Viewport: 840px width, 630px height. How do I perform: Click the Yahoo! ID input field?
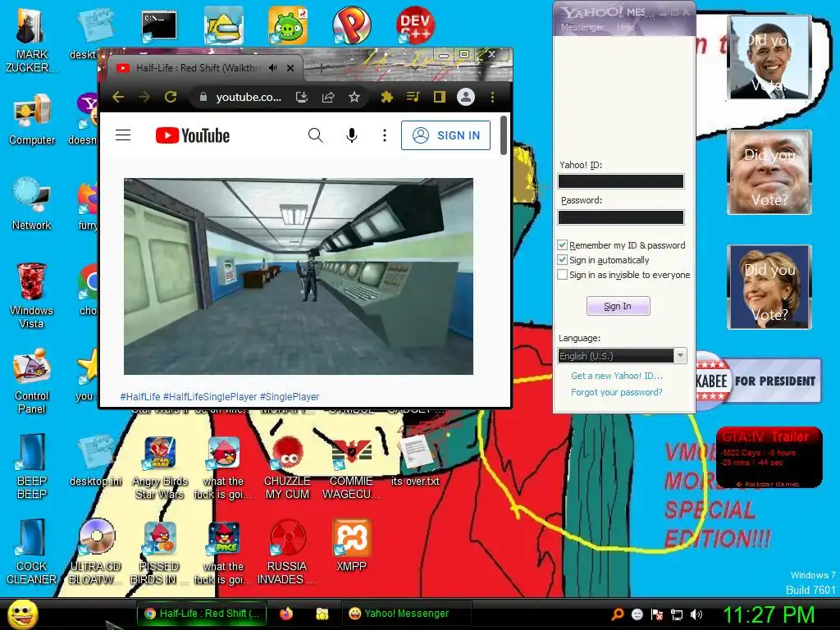(621, 181)
